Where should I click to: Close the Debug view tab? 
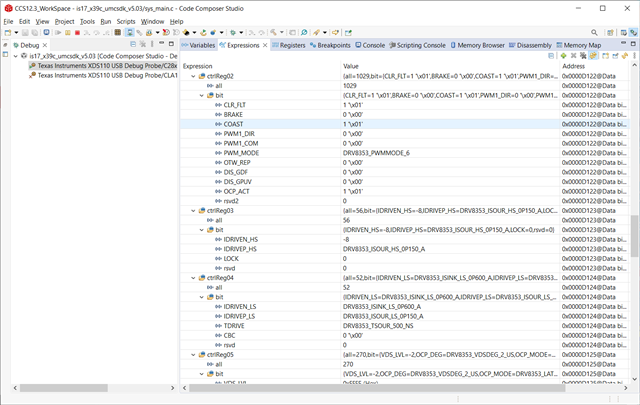45,45
